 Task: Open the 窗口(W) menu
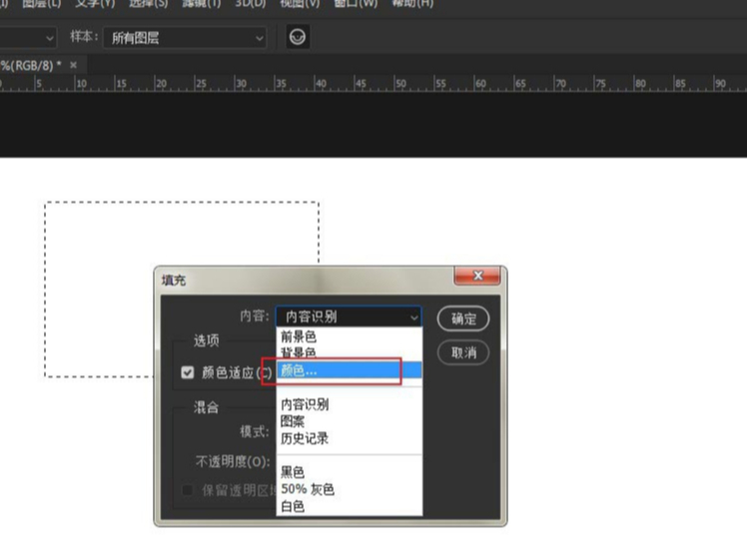(356, 4)
